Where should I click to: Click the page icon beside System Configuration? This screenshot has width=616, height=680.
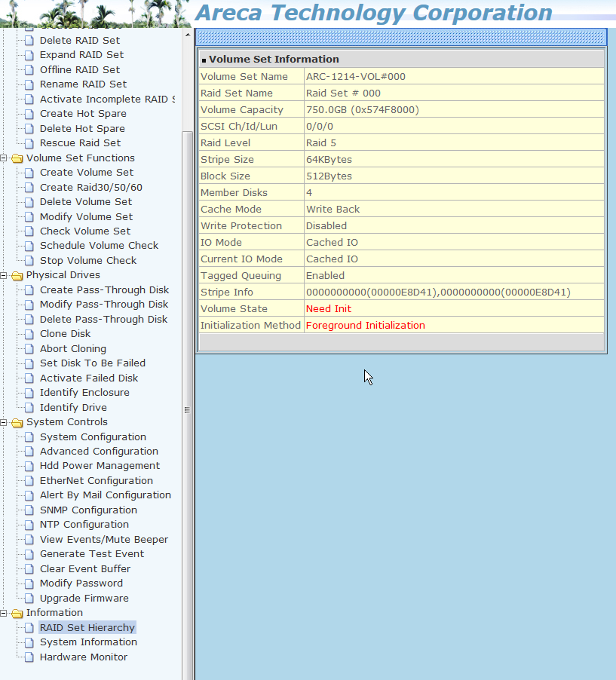(x=29, y=437)
